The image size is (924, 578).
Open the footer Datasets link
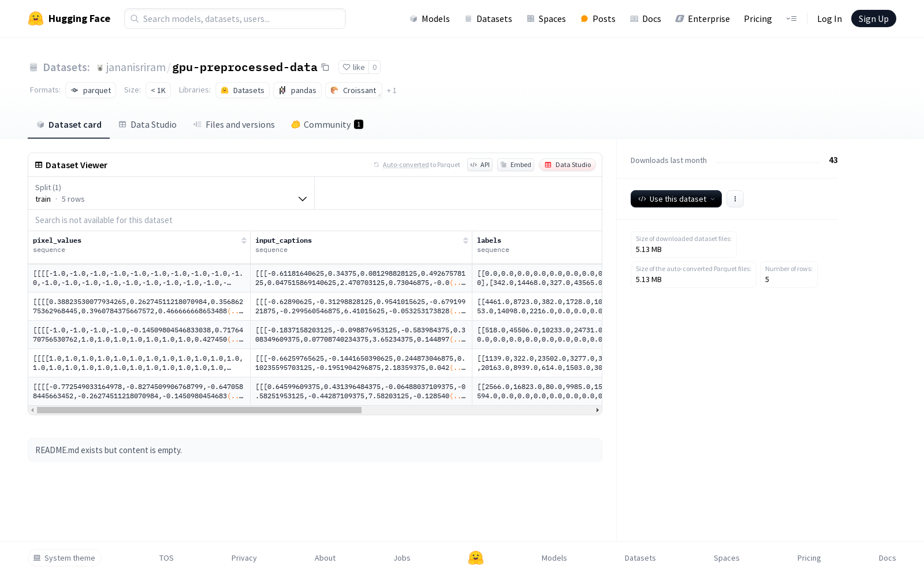click(x=640, y=558)
